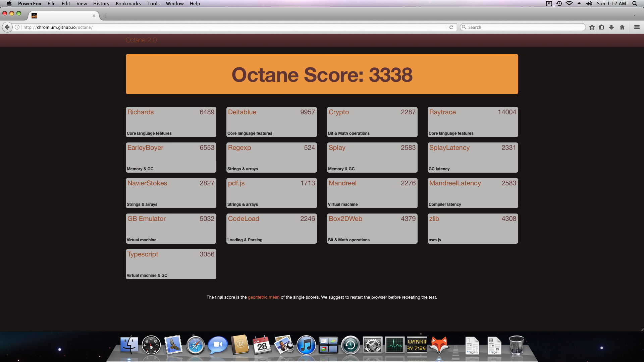This screenshot has height=362, width=644.
Task: Click the Richards benchmark name
Action: [x=141, y=112]
